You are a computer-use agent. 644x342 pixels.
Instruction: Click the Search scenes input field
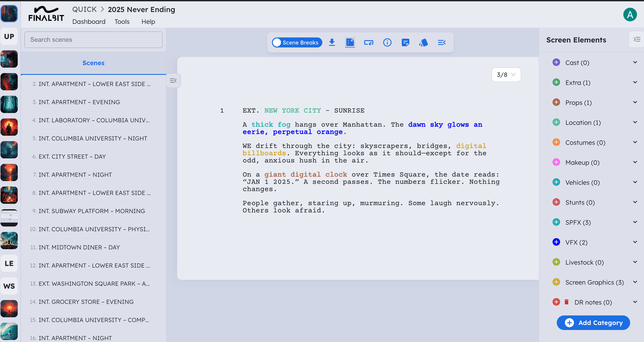pyautogui.click(x=93, y=40)
